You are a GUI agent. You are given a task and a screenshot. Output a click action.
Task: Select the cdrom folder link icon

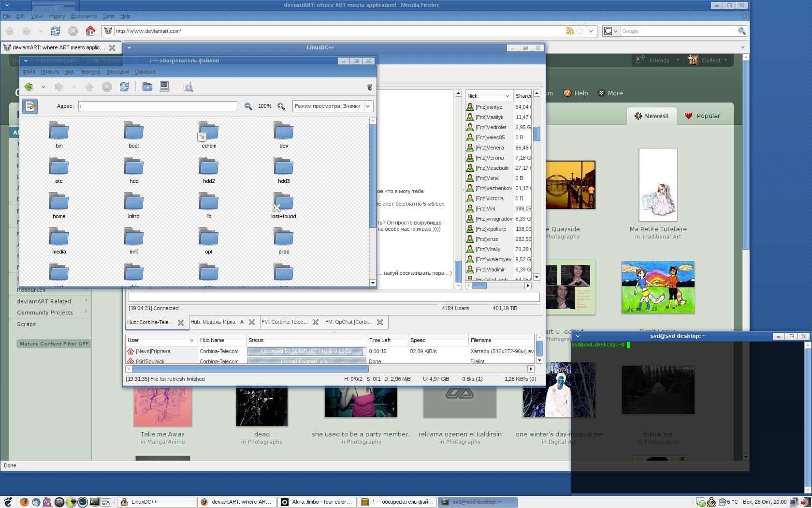click(x=209, y=131)
